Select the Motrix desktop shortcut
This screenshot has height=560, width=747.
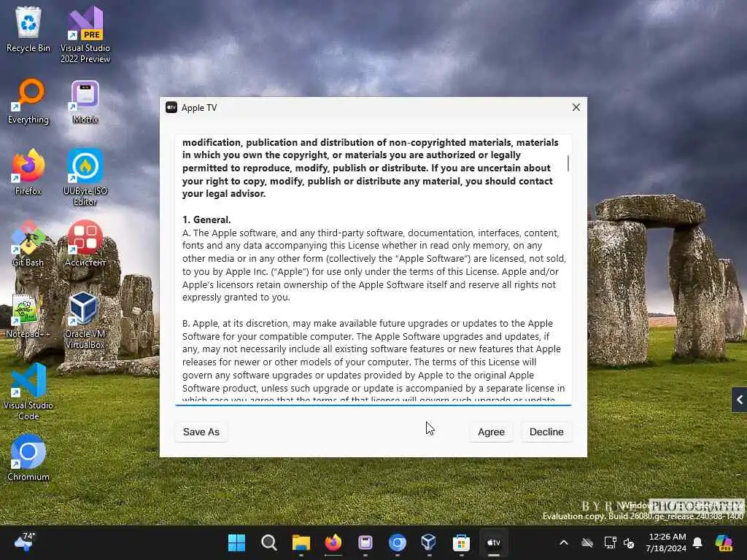tap(85, 101)
